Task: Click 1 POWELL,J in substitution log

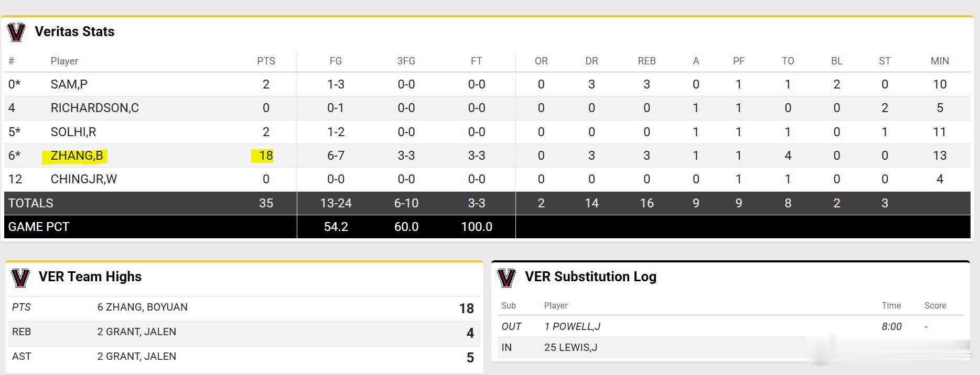Action: click(572, 327)
